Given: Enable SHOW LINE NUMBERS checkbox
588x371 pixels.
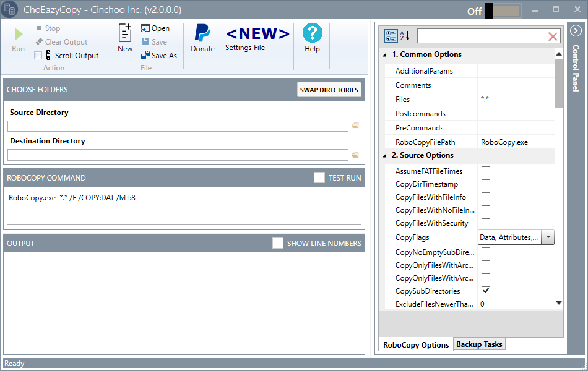Looking at the screenshot, I should coord(277,243).
